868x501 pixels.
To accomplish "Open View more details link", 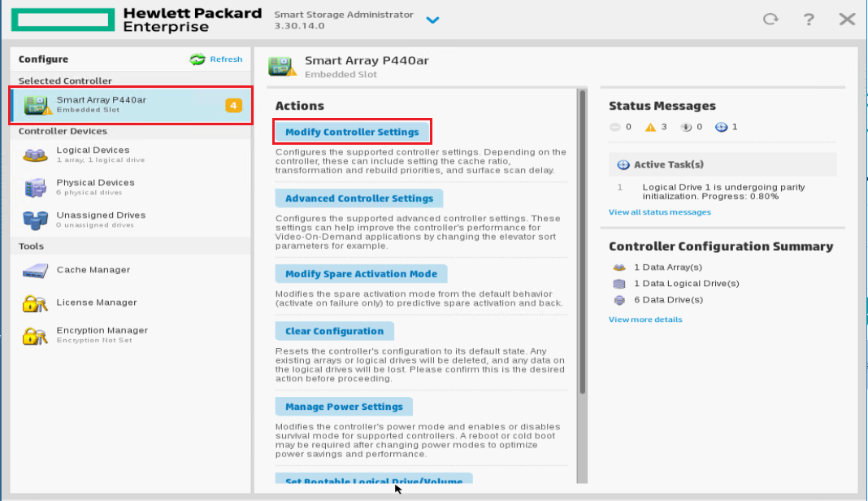I will coord(645,320).
